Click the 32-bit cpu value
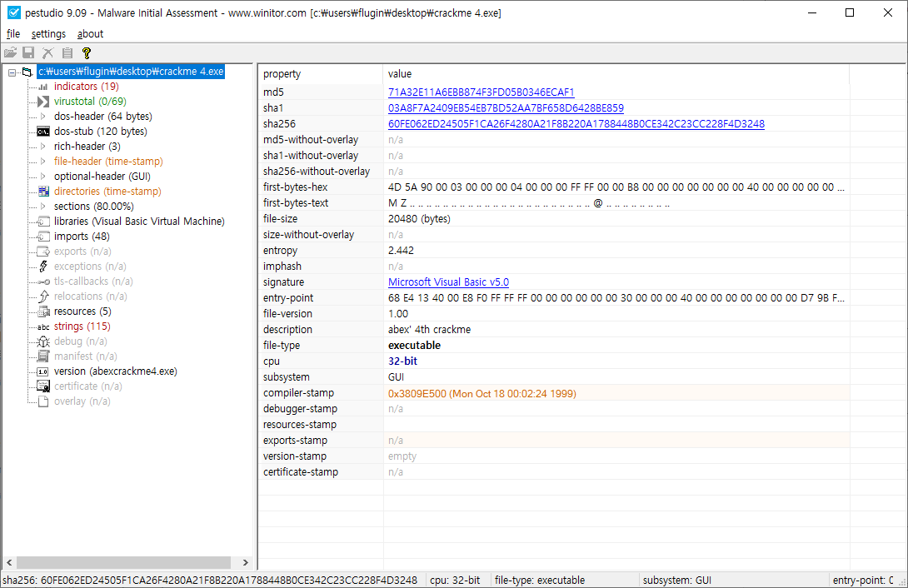 402,361
